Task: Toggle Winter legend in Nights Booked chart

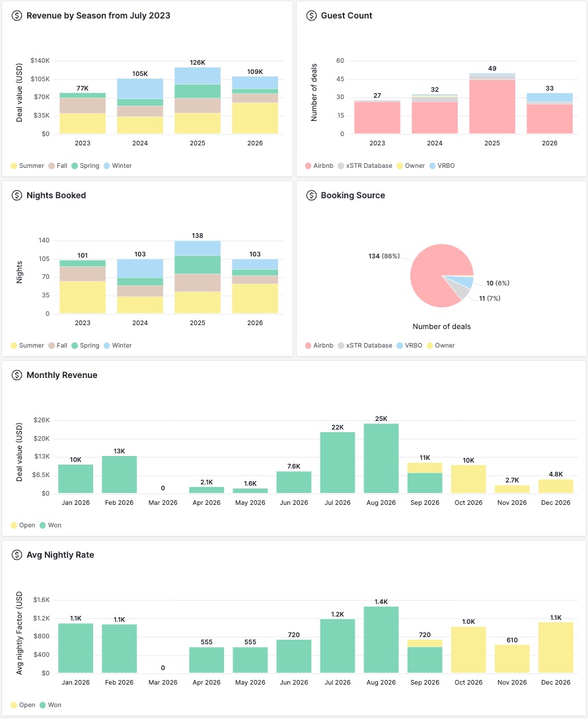Action: click(118, 345)
